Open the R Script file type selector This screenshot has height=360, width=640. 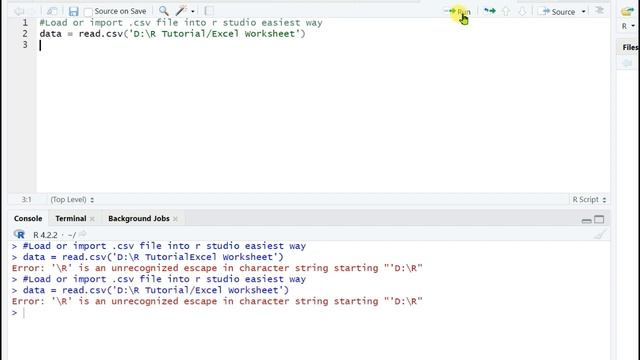click(589, 200)
